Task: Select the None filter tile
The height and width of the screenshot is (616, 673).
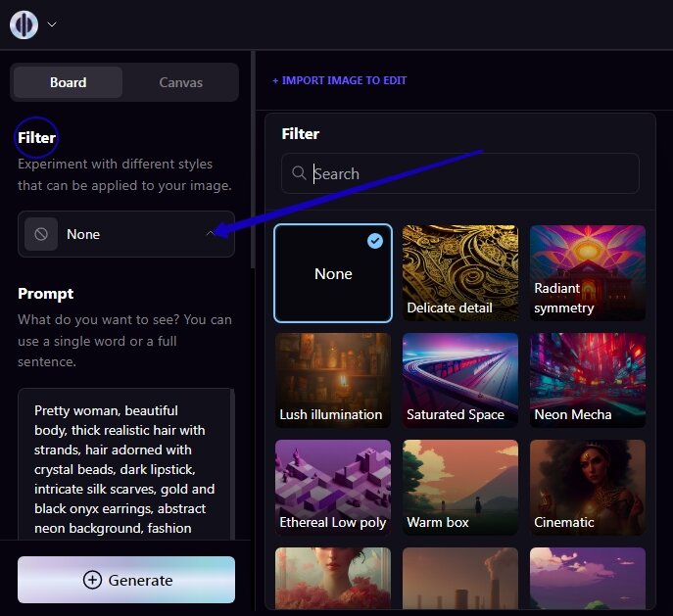Action: 333,273
